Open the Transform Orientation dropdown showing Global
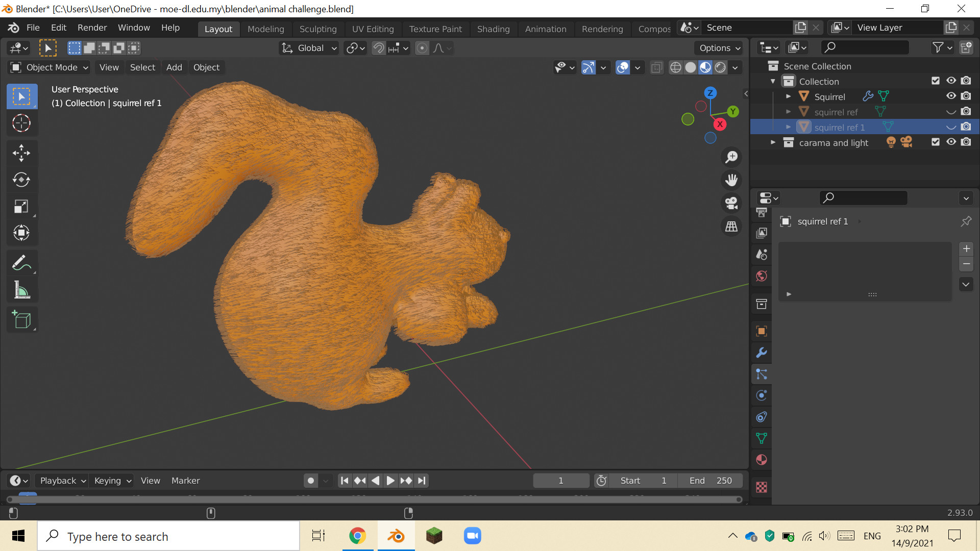Image resolution: width=980 pixels, height=551 pixels. point(308,47)
